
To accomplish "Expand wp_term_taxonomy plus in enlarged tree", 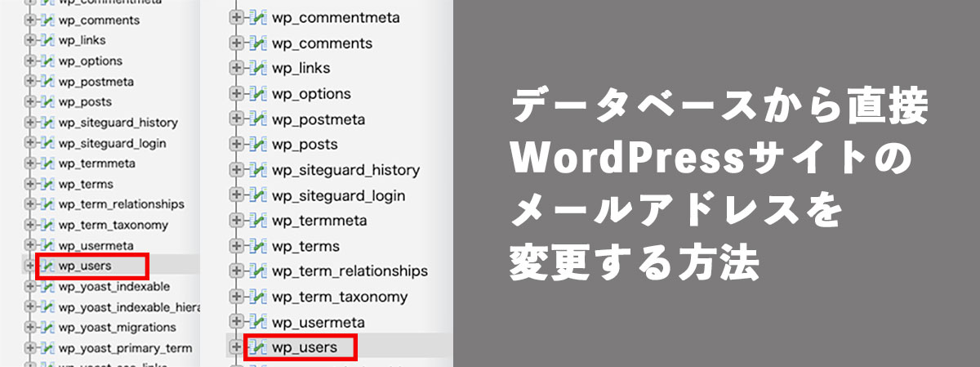I will pyautogui.click(x=238, y=296).
